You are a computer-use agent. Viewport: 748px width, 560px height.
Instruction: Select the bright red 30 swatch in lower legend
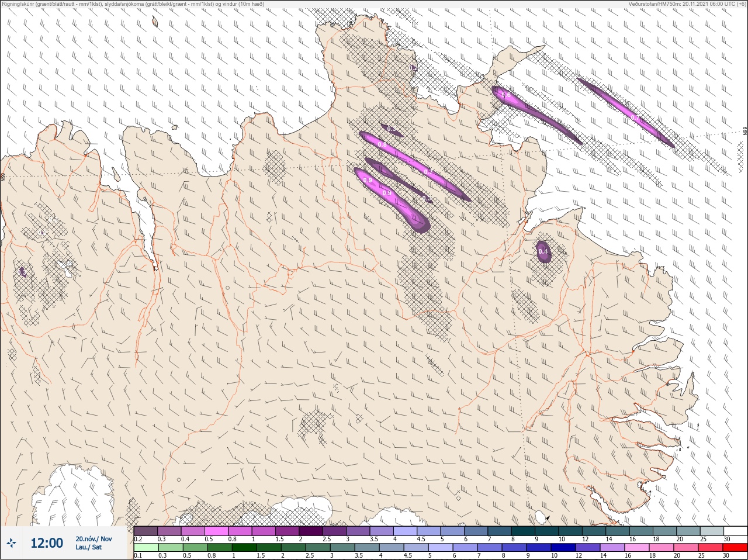[735, 548]
